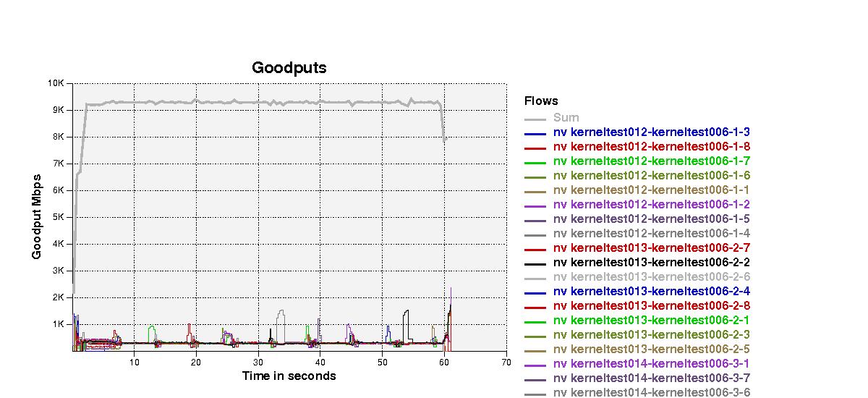Viewport: 868px width, 398px height.
Task: Click the green line swatch for kerneltest013-kerneltest006-2-1
Action: click(535, 321)
